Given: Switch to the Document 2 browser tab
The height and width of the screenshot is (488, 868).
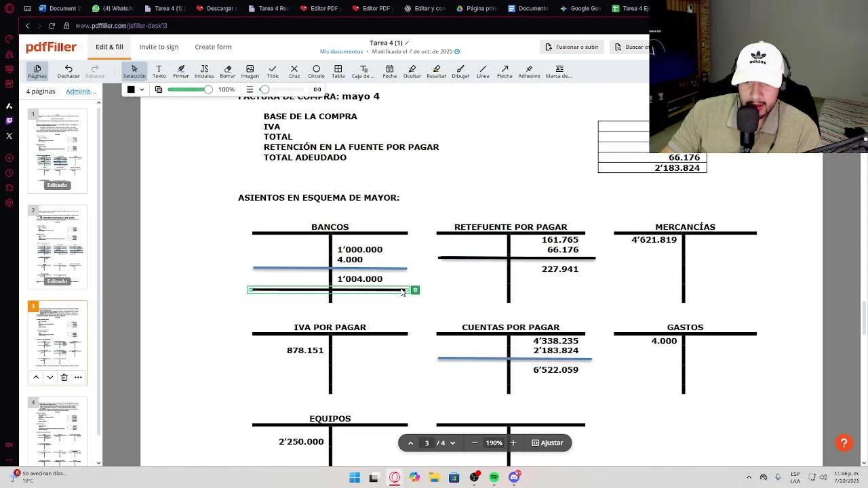Looking at the screenshot, I should point(60,8).
